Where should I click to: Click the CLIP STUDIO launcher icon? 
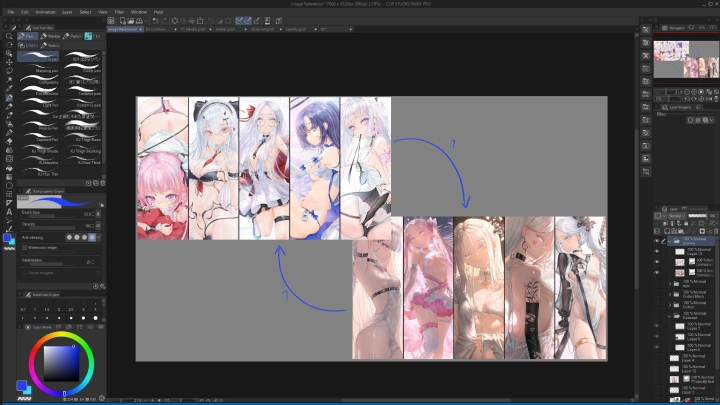point(111,21)
